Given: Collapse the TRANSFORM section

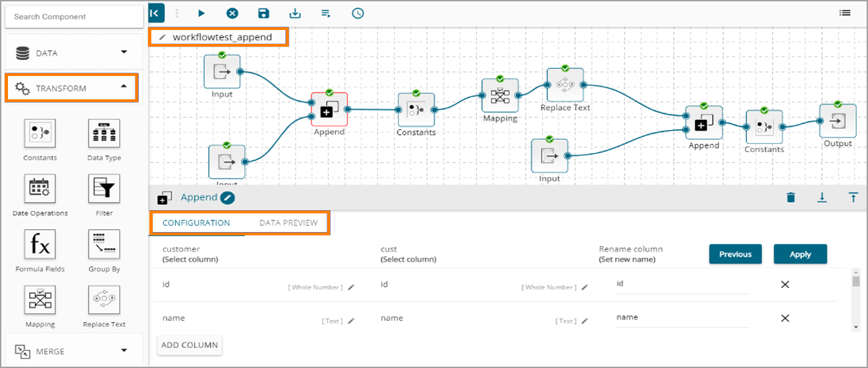Looking at the screenshot, I should pos(72,88).
